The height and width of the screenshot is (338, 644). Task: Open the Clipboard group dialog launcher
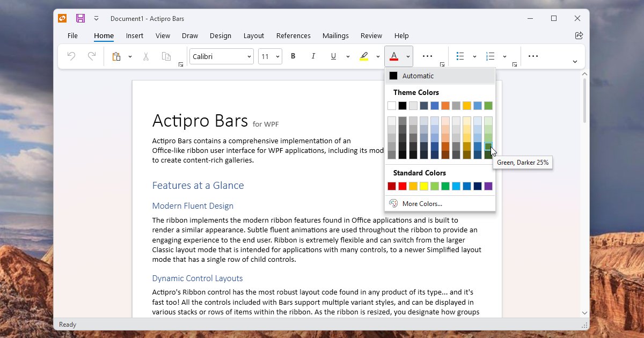pyautogui.click(x=181, y=64)
